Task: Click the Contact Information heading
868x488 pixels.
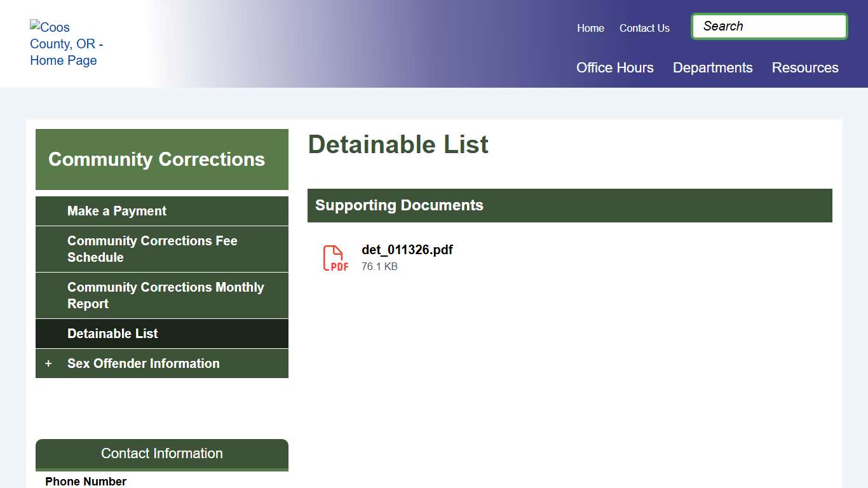Action: [x=161, y=453]
